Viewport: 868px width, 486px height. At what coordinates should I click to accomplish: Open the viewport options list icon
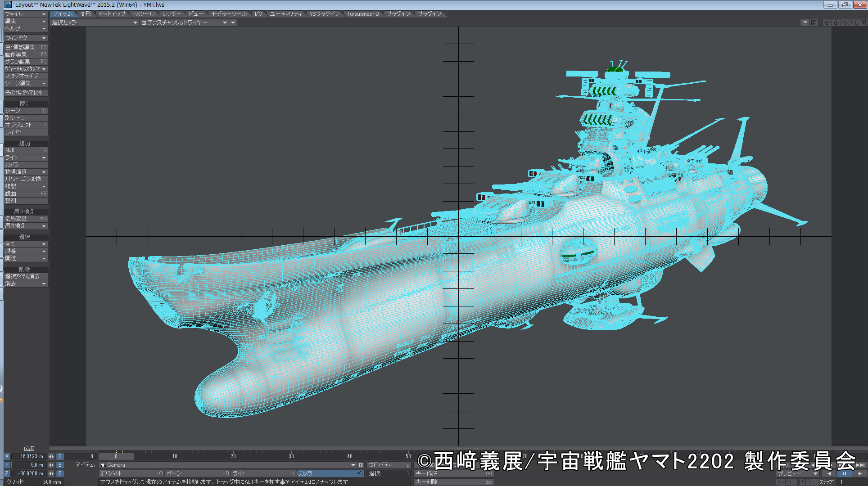coord(805,22)
